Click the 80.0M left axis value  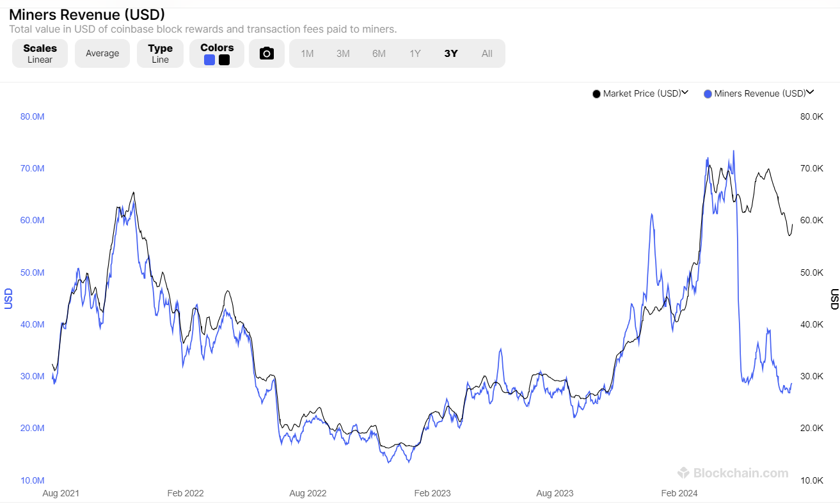coord(33,116)
